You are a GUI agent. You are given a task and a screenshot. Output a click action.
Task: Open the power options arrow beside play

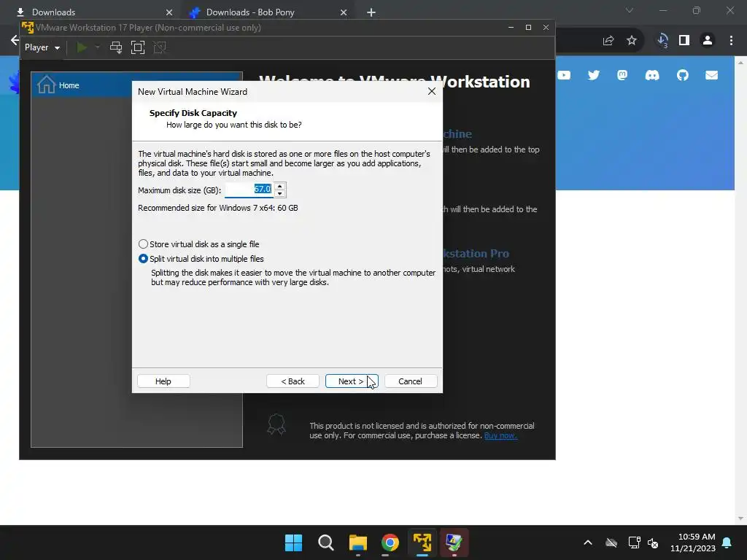pyautogui.click(x=98, y=47)
